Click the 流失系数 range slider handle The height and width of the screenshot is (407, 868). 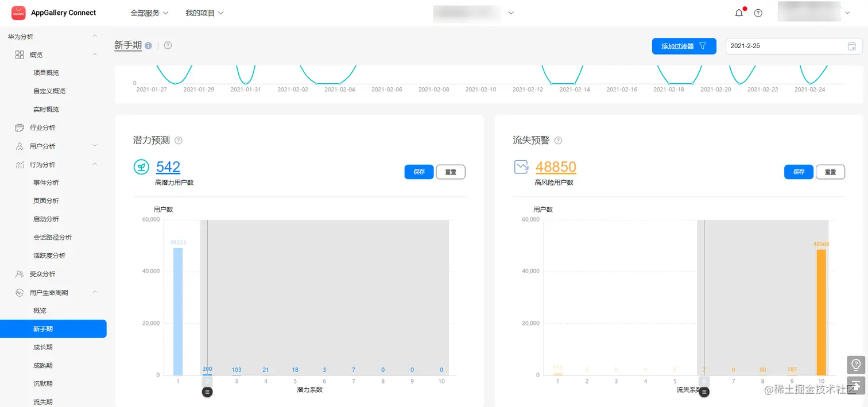click(704, 392)
